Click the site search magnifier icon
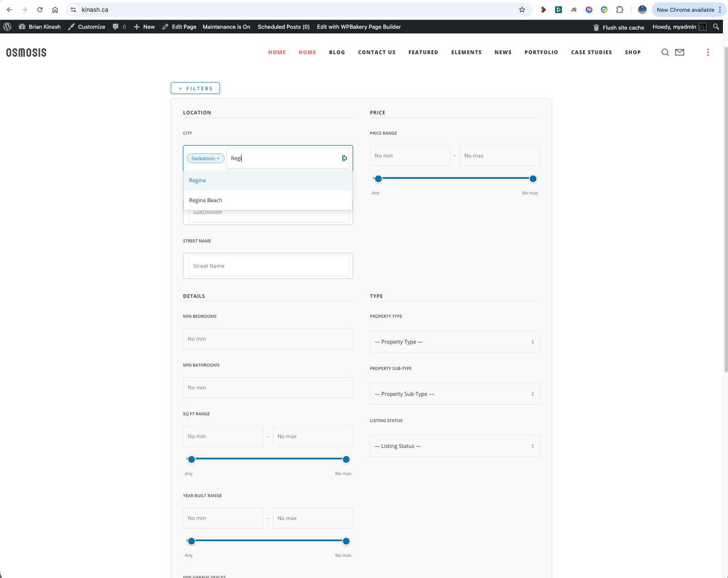Image resolution: width=728 pixels, height=578 pixels. tap(665, 52)
